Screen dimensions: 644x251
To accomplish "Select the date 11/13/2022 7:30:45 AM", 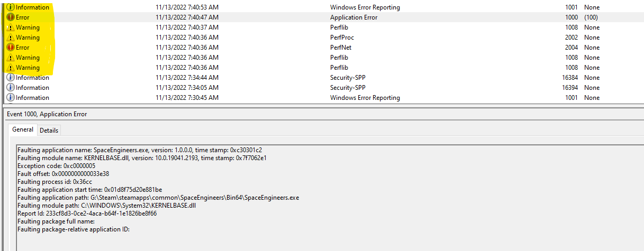I will click(x=187, y=98).
